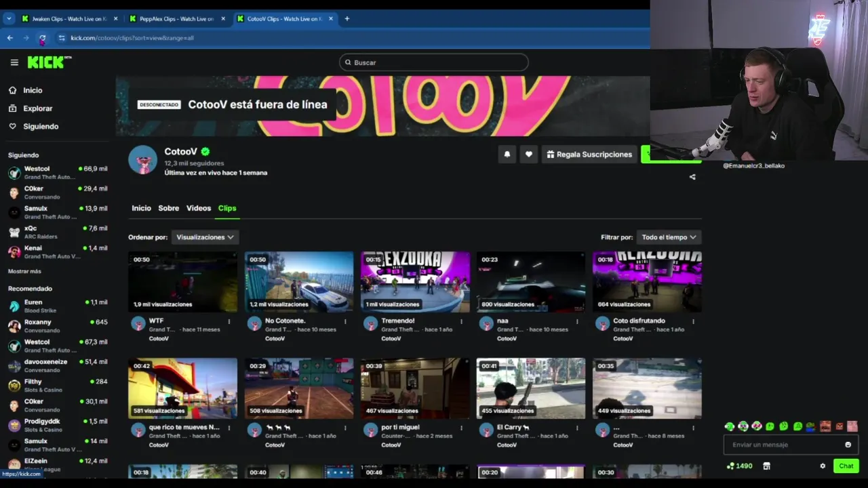868x488 pixels.
Task: Play the Tremendo! clip thumbnail
Action: point(415,282)
